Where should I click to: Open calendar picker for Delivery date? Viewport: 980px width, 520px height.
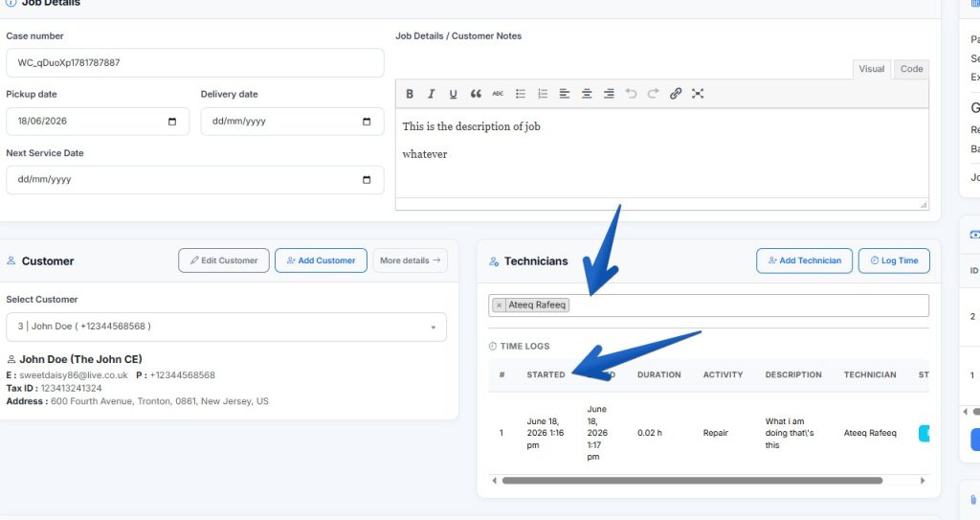(x=367, y=122)
